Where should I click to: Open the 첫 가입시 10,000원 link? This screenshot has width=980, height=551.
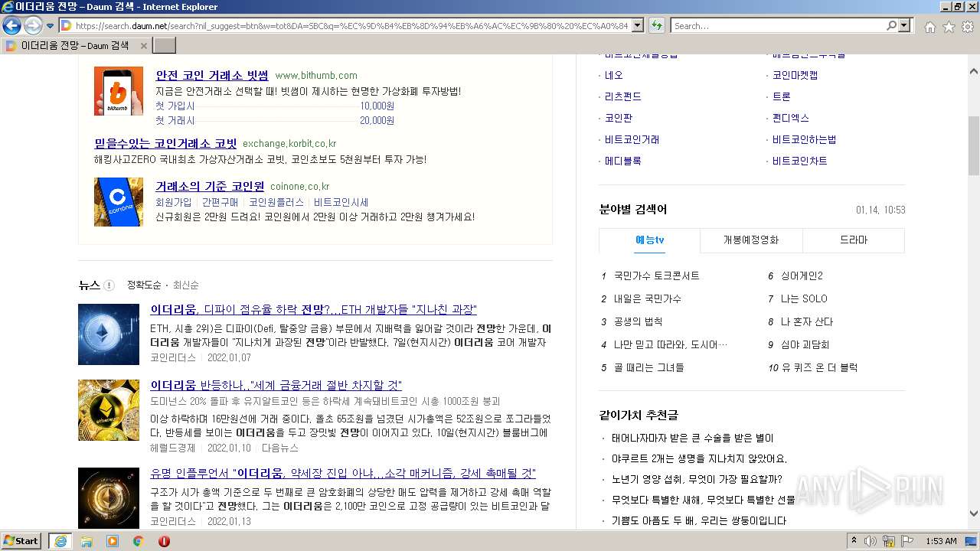pyautogui.click(x=275, y=106)
